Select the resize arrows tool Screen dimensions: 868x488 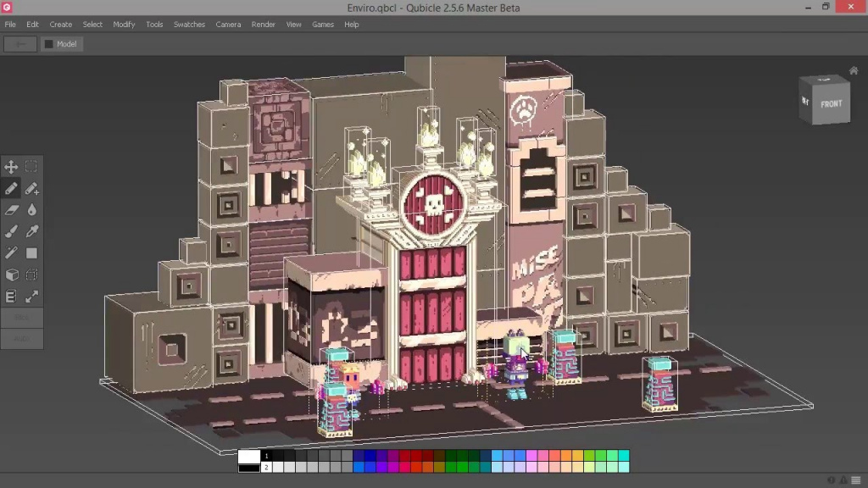click(x=31, y=296)
